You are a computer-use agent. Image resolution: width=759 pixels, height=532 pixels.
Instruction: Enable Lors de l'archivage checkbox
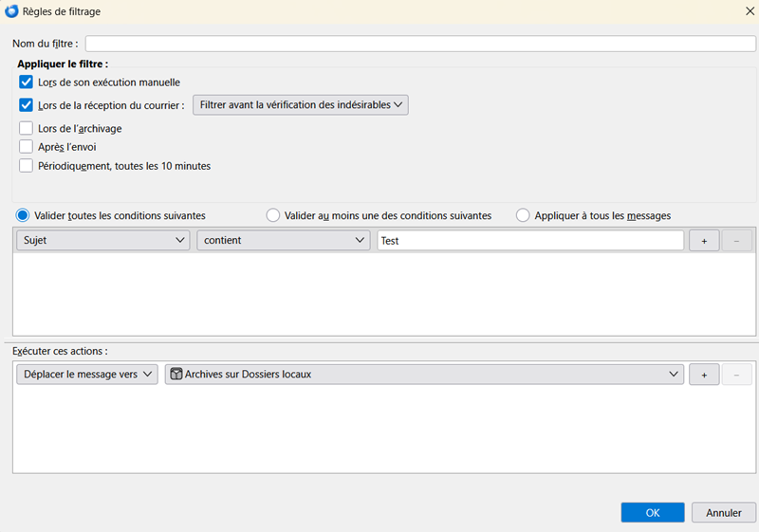pyautogui.click(x=27, y=128)
